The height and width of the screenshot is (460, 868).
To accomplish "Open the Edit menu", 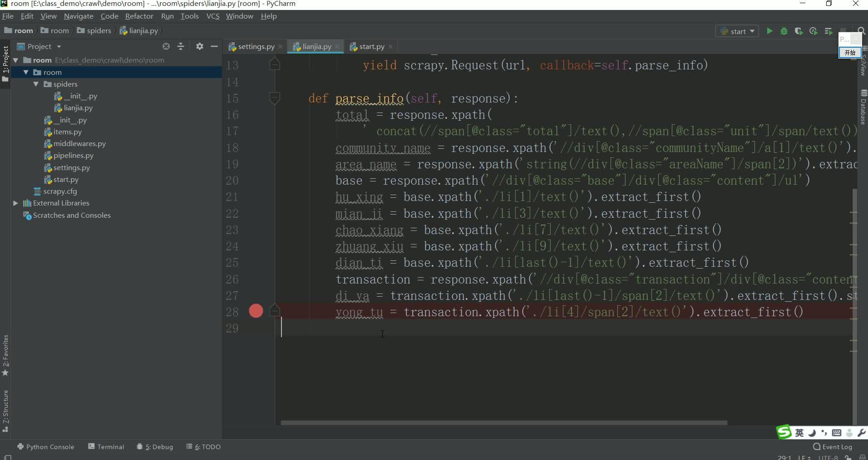I will click(x=27, y=16).
